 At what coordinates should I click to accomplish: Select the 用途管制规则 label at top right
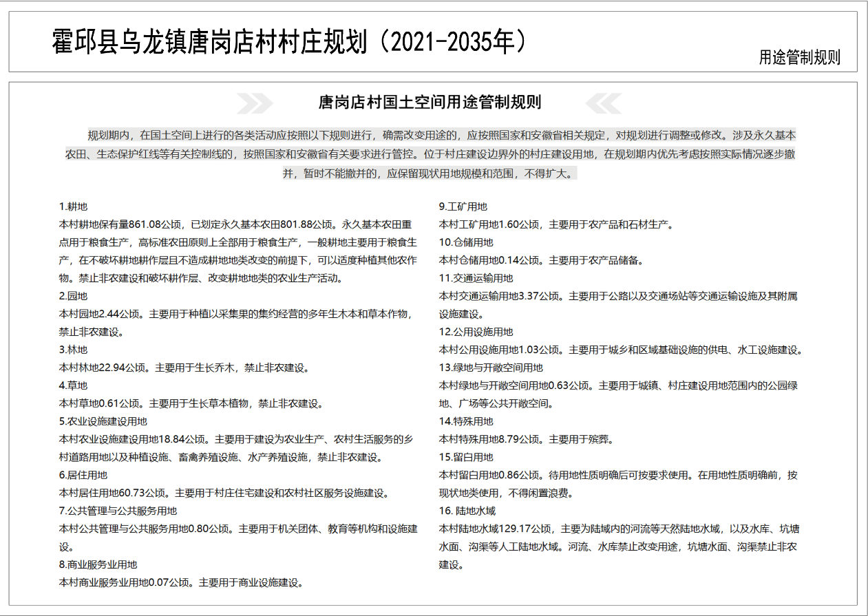(x=799, y=58)
